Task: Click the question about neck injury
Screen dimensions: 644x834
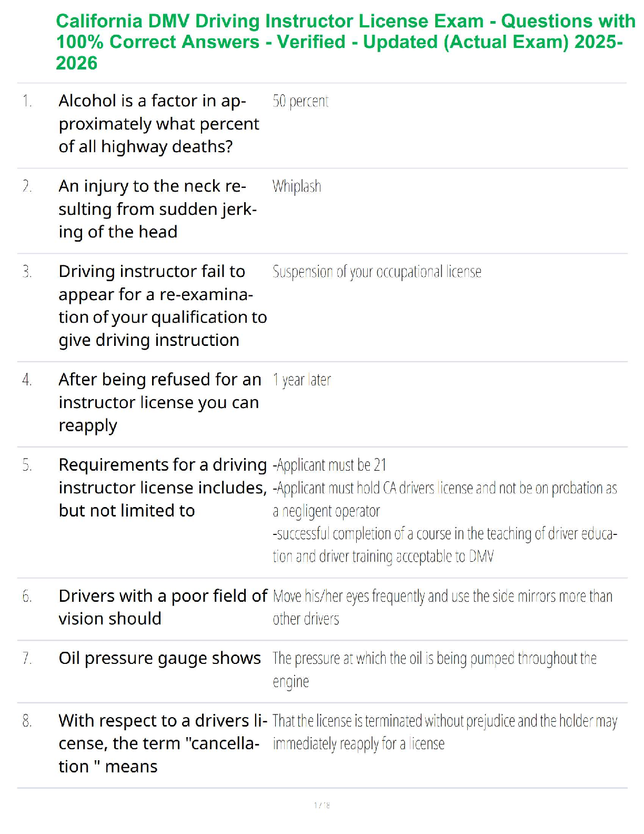Action: [157, 209]
